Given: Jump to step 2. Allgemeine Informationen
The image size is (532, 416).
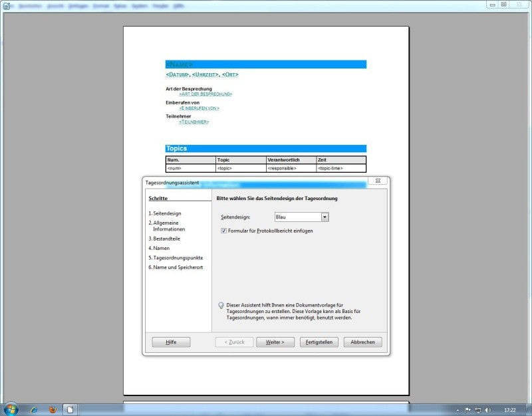Looking at the screenshot, I should coord(167,226).
